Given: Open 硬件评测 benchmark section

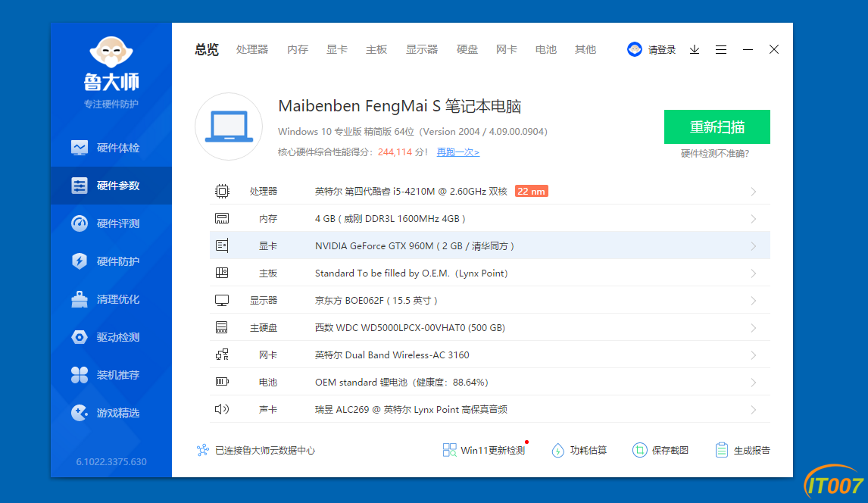Looking at the screenshot, I should click(111, 223).
